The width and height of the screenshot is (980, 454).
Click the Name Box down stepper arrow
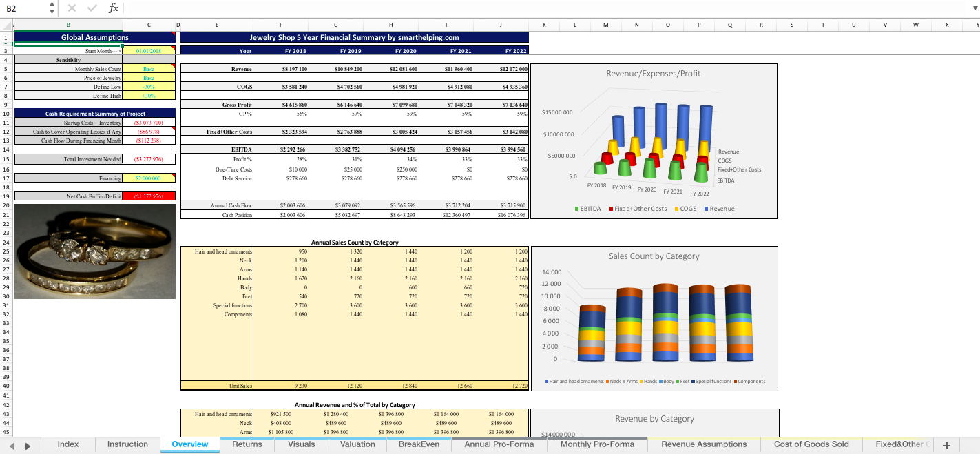tap(51, 11)
